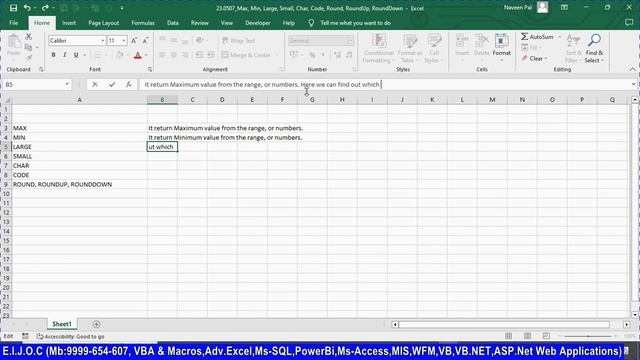Image resolution: width=640 pixels, height=360 pixels.
Task: Open the General number format dropdown
Action: pos(350,40)
